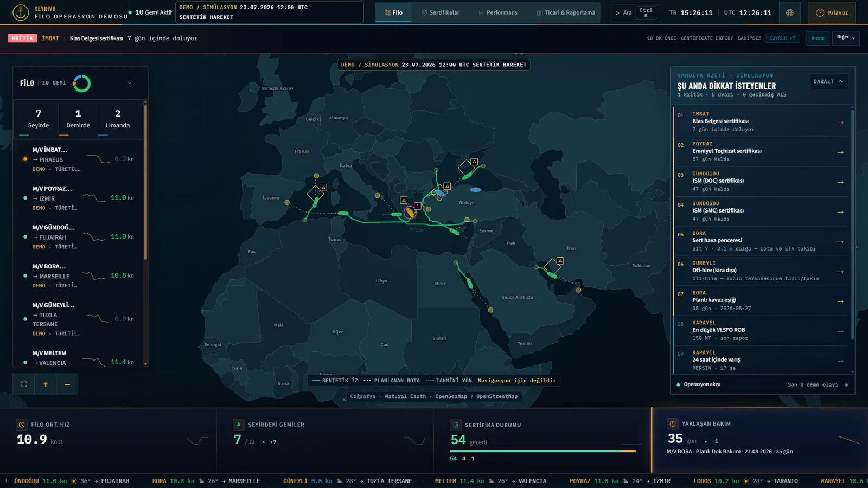This screenshot has width=868, height=488.
Task: Select the Seyirde filter
Action: pos(39,119)
